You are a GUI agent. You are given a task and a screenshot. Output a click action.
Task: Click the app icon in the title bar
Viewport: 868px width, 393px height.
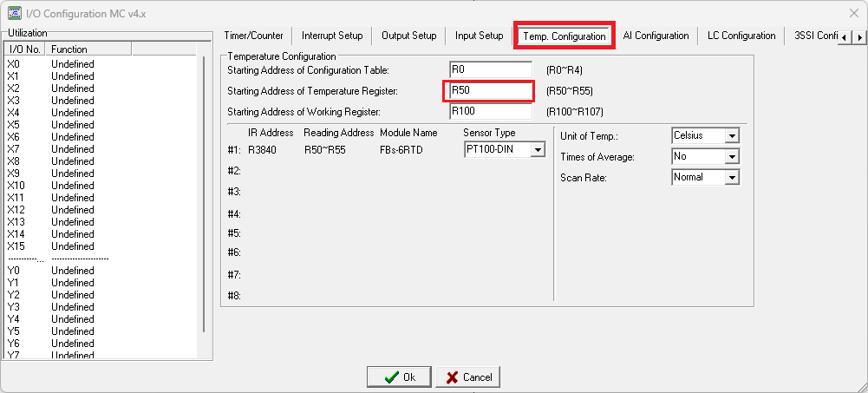pos(15,11)
